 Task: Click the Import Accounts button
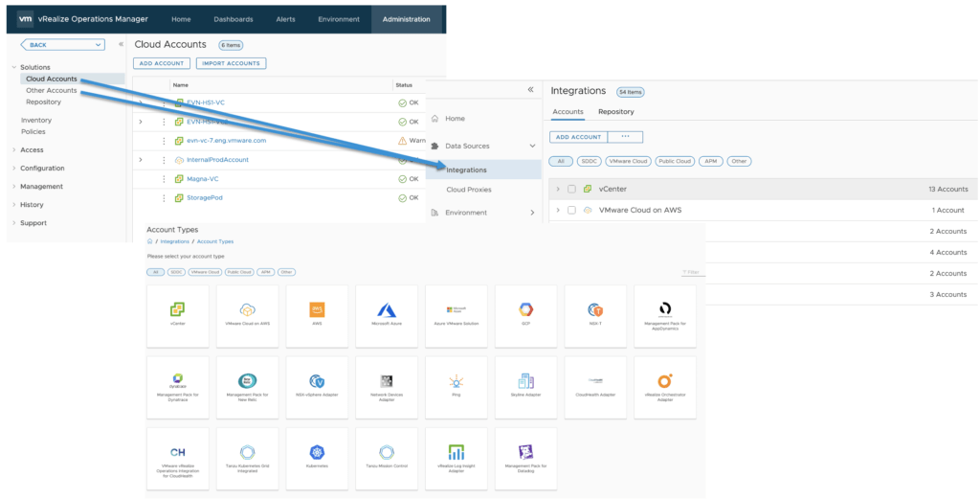(x=231, y=63)
